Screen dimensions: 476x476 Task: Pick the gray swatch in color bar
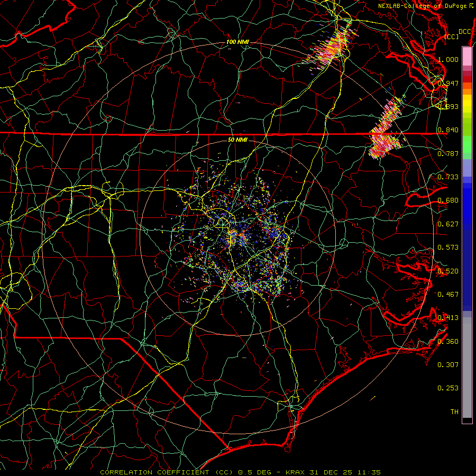pyautogui.click(x=467, y=368)
